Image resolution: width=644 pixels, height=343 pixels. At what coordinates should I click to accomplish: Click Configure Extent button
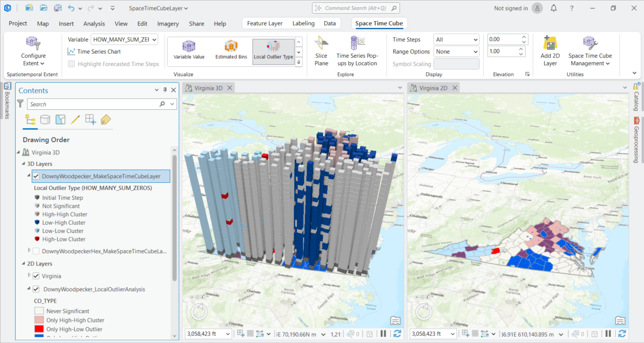click(x=33, y=51)
